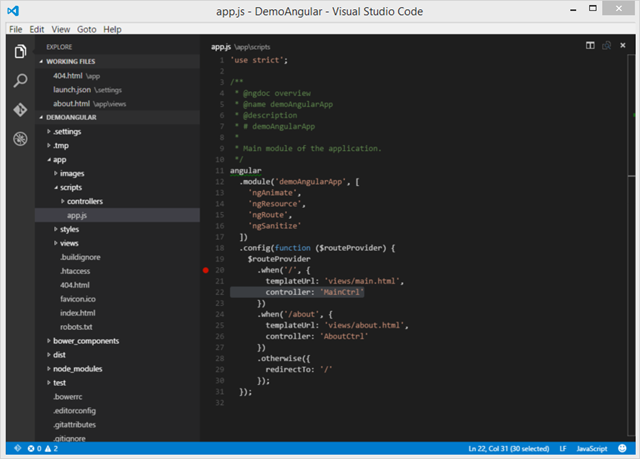The width and height of the screenshot is (640, 459).
Task: Click the 'ngSanitize' string on line 16
Action: [274, 226]
